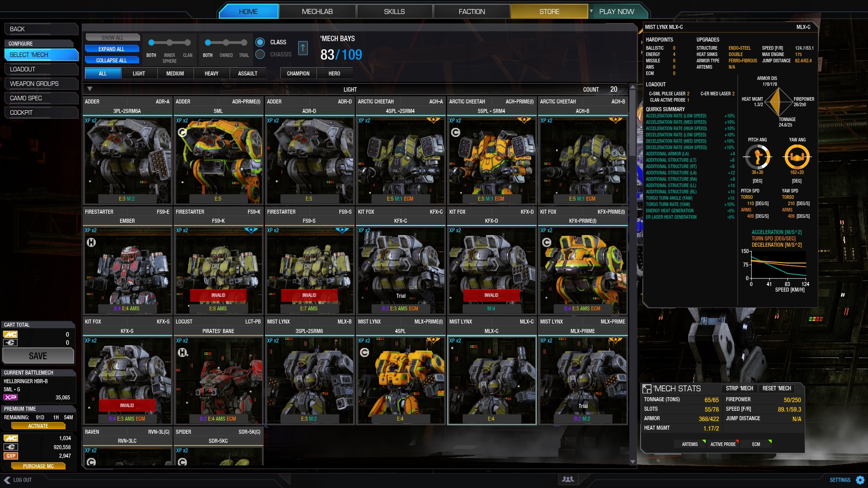The image size is (868, 488).
Task: Filter mechs by Assault class
Action: 248,73
